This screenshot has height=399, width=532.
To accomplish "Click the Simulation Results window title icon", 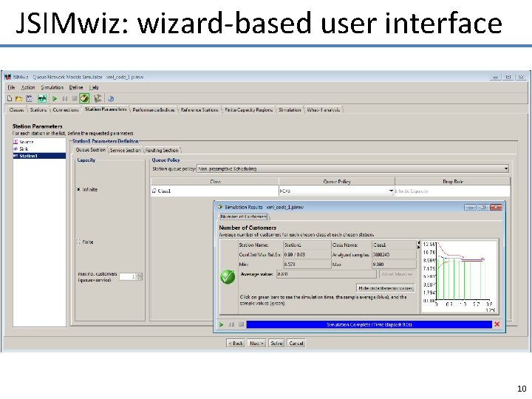I will click(220, 207).
